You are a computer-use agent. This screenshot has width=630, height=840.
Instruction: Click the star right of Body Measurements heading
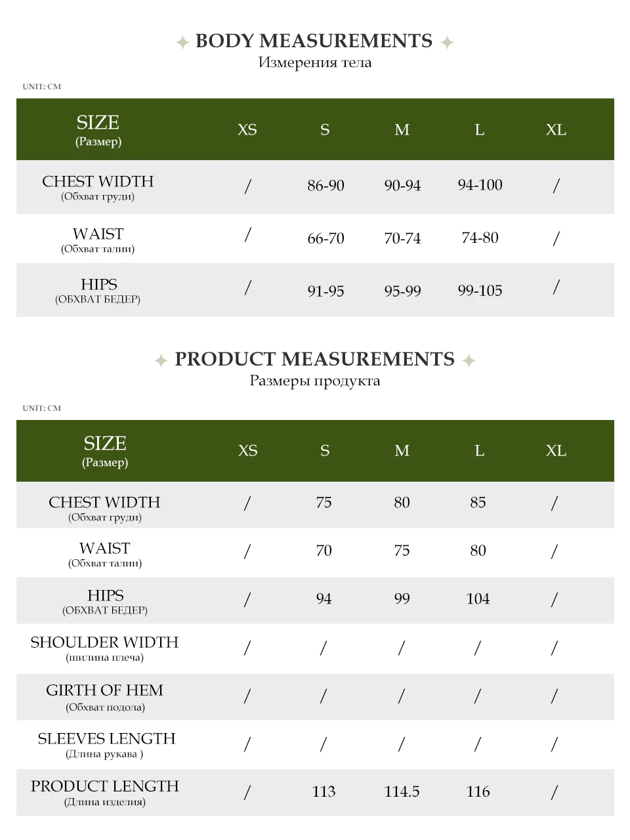point(447,43)
